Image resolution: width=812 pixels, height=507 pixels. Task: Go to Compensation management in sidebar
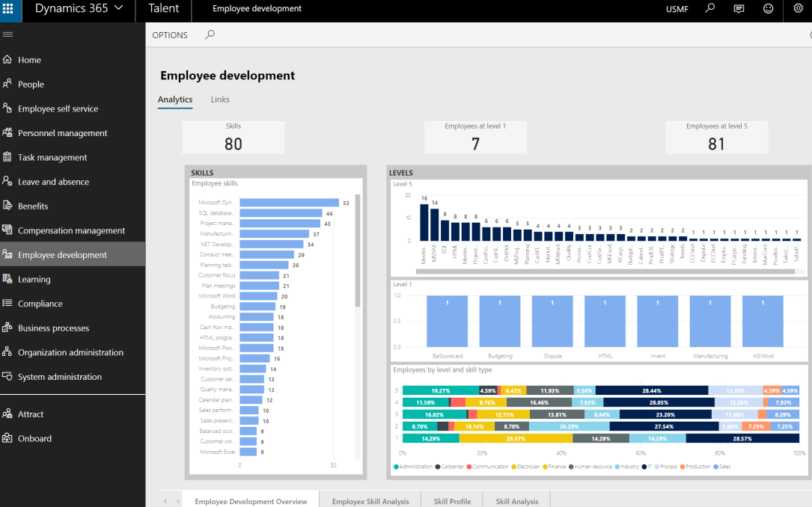[71, 231]
